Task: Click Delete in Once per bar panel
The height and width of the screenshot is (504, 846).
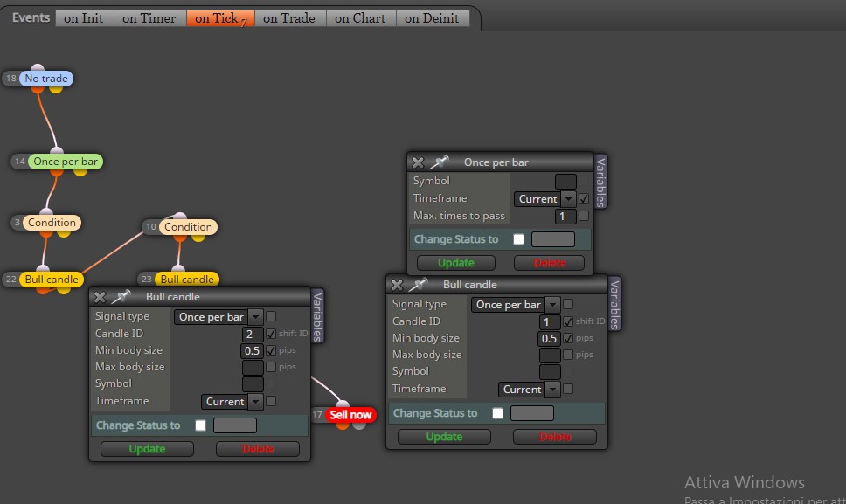Action: point(549,263)
